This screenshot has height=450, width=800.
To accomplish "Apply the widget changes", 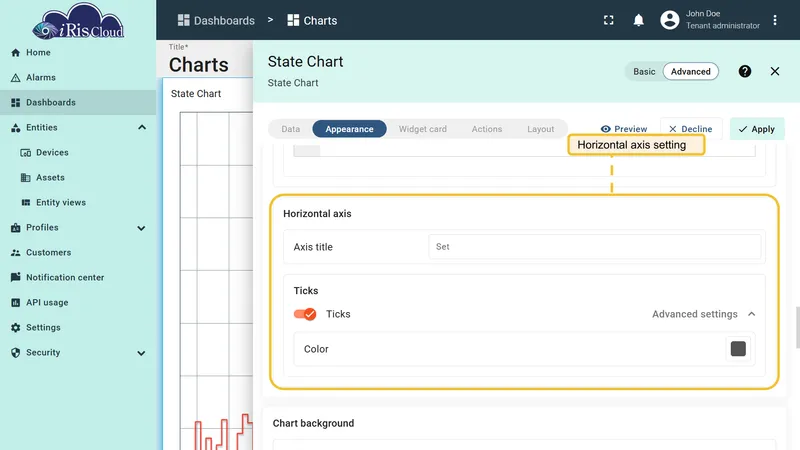I will click(757, 129).
